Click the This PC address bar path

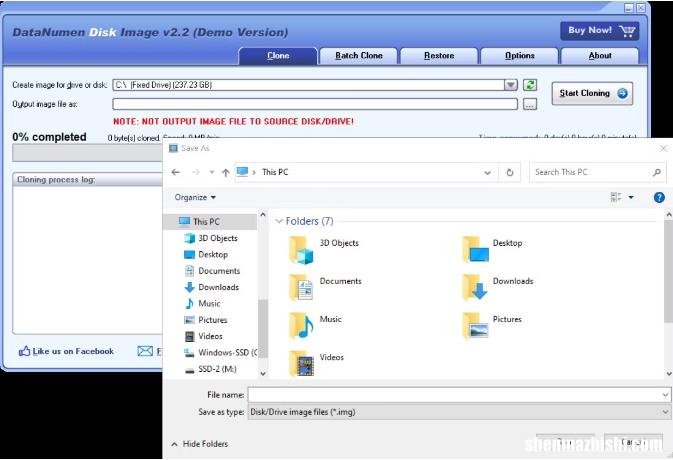pyautogui.click(x=276, y=172)
